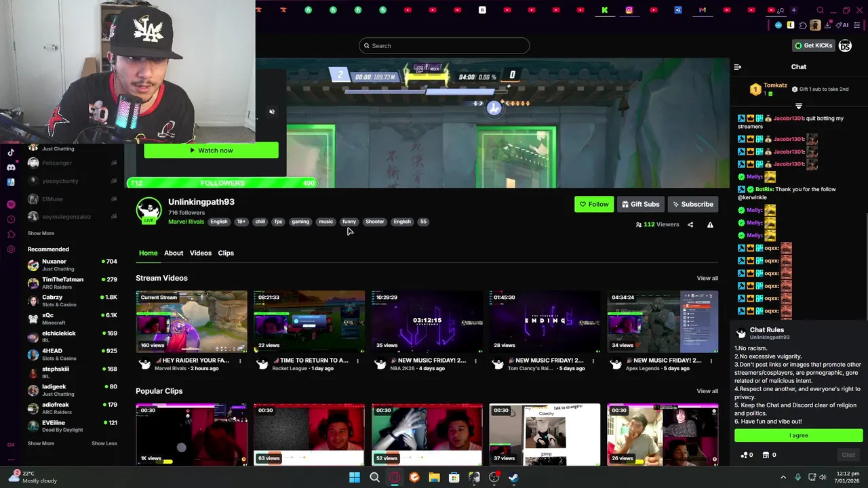Select the 'chill' channel tag
This screenshot has height=488, width=868.
[260, 222]
